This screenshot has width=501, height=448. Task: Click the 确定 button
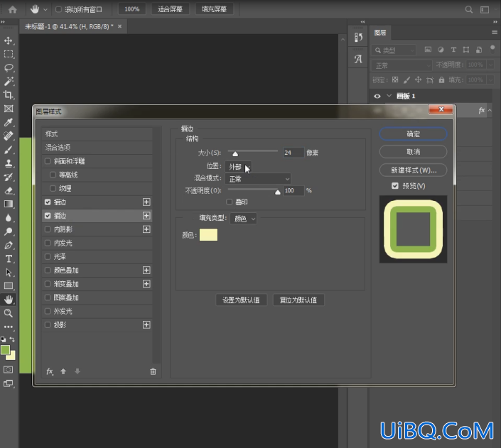click(x=413, y=134)
